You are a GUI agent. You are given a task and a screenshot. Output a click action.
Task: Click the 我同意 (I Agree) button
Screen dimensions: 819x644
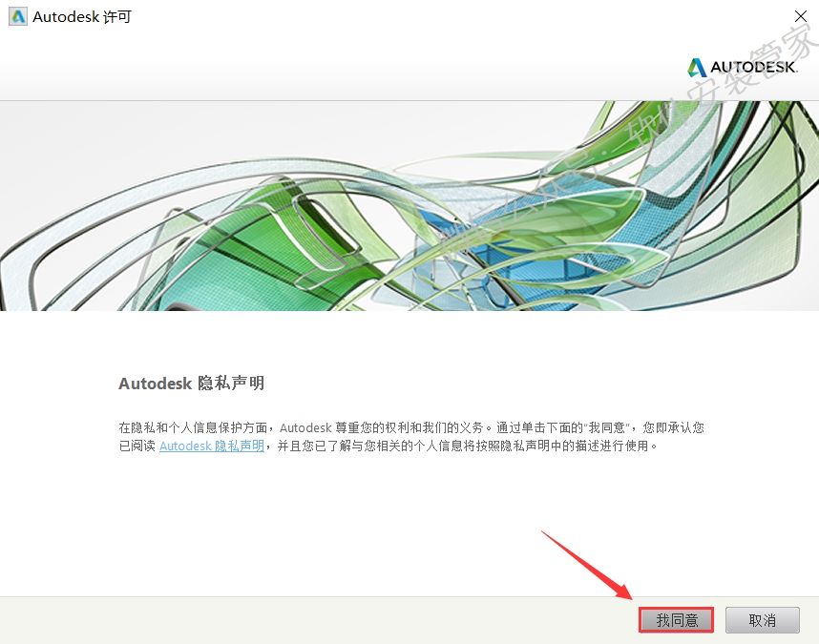[x=677, y=620]
